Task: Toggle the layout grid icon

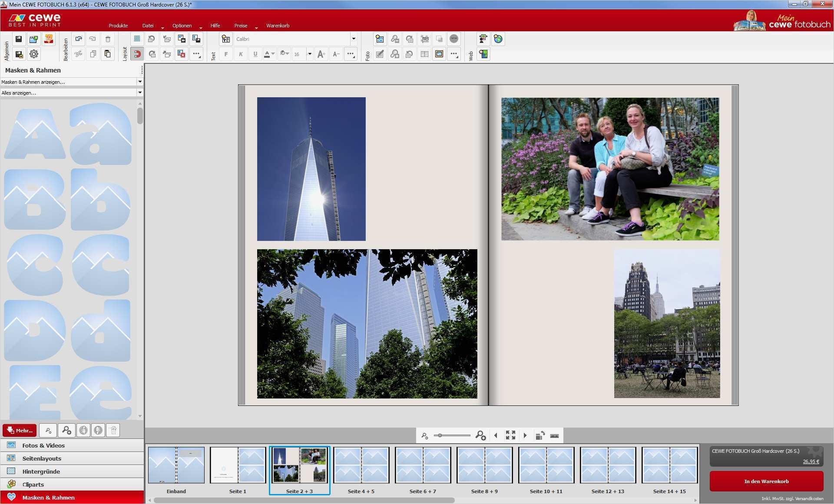Action: coord(137,39)
